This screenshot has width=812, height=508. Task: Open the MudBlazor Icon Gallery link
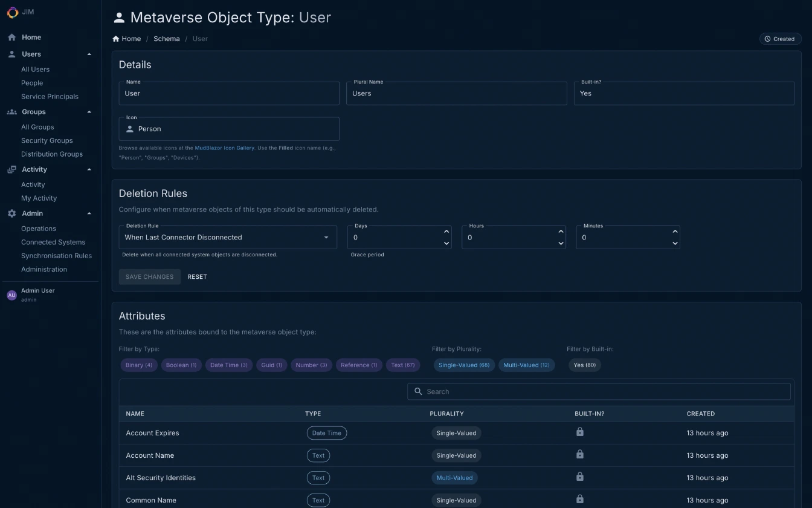pos(224,148)
